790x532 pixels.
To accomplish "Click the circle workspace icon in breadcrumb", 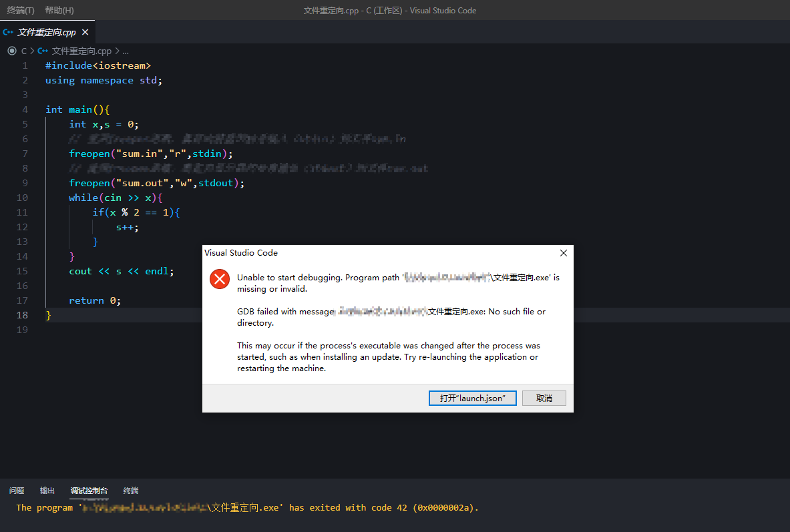I will (11, 51).
